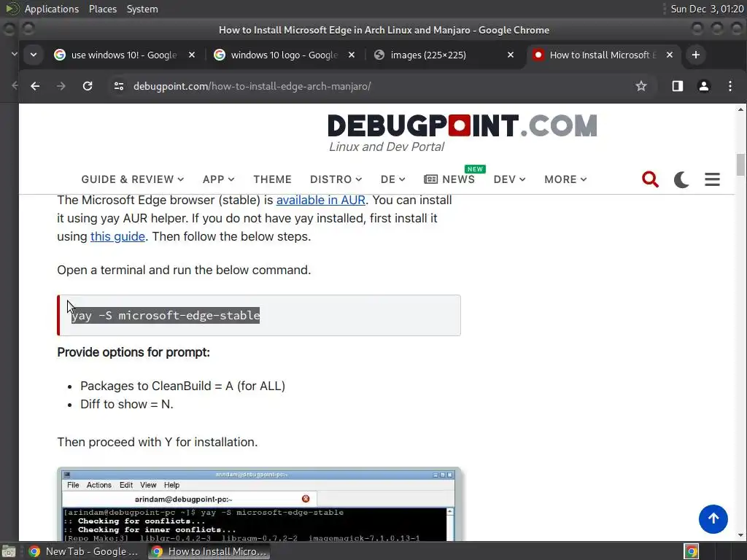Reload the page with the refresh icon
Viewport: 747px width, 560px height.
click(x=88, y=86)
